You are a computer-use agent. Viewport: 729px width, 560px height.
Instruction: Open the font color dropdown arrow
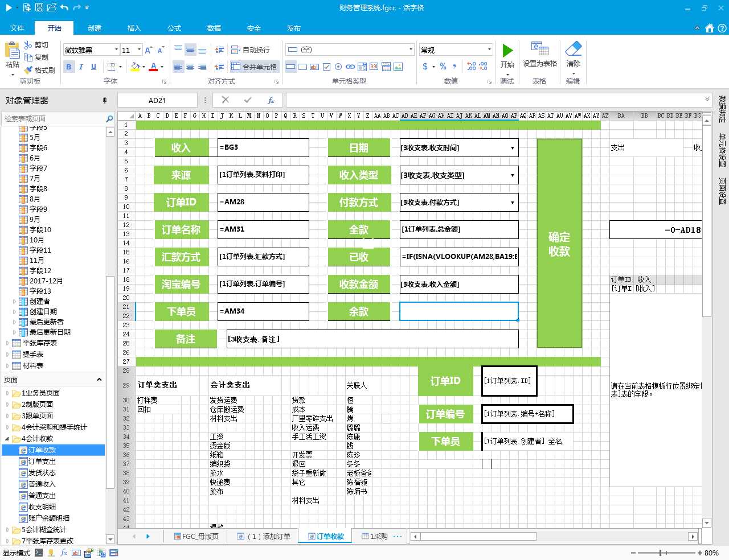(162, 67)
